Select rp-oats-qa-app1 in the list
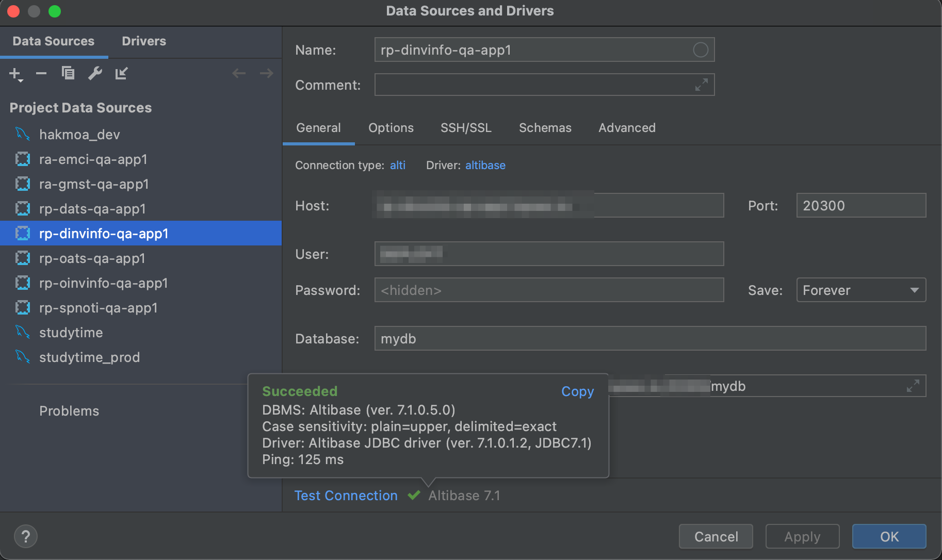 click(141, 258)
